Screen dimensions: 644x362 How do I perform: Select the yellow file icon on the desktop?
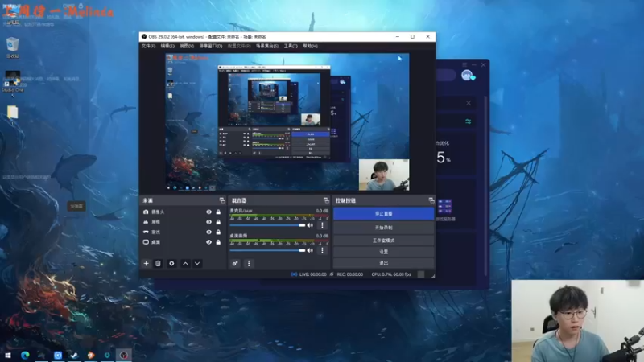12,112
